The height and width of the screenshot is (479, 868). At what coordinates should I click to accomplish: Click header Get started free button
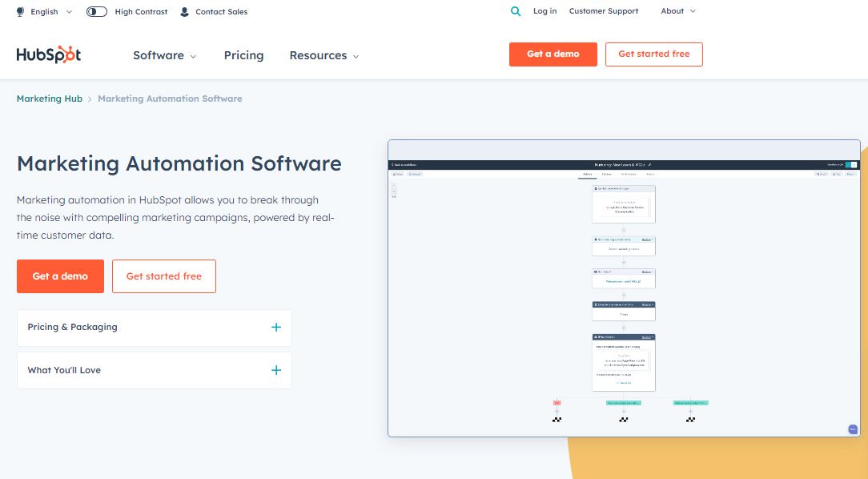pos(653,54)
